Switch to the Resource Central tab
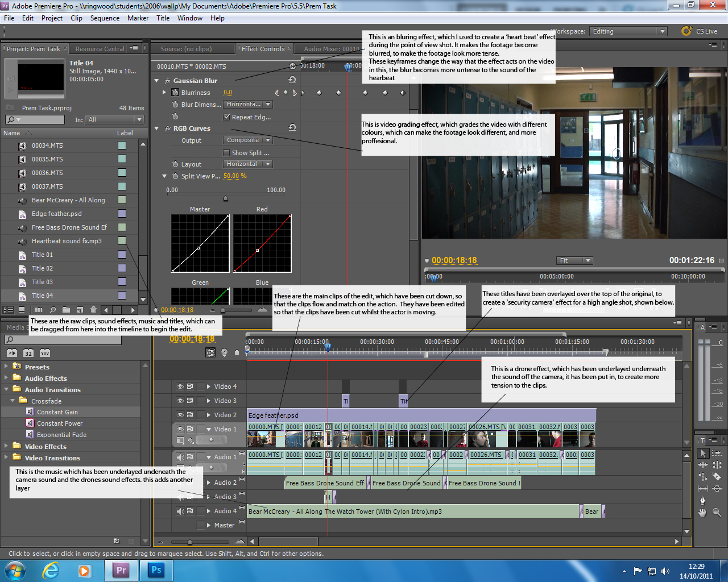 click(x=100, y=49)
